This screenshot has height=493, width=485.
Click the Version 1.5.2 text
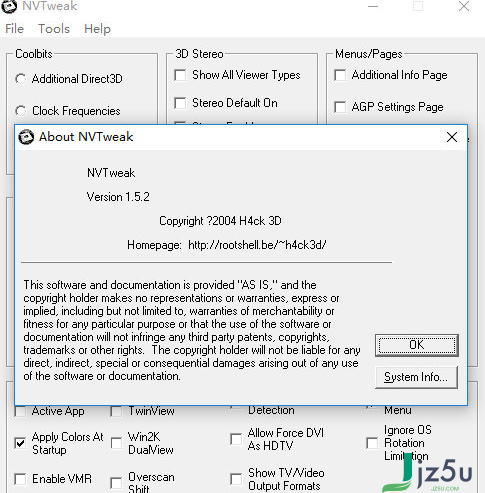[x=118, y=197]
